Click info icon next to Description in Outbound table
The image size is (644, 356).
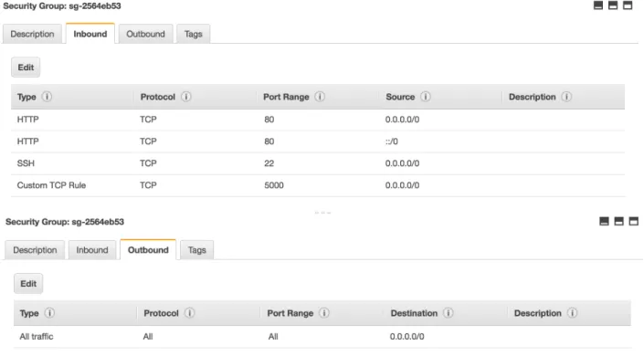click(572, 313)
